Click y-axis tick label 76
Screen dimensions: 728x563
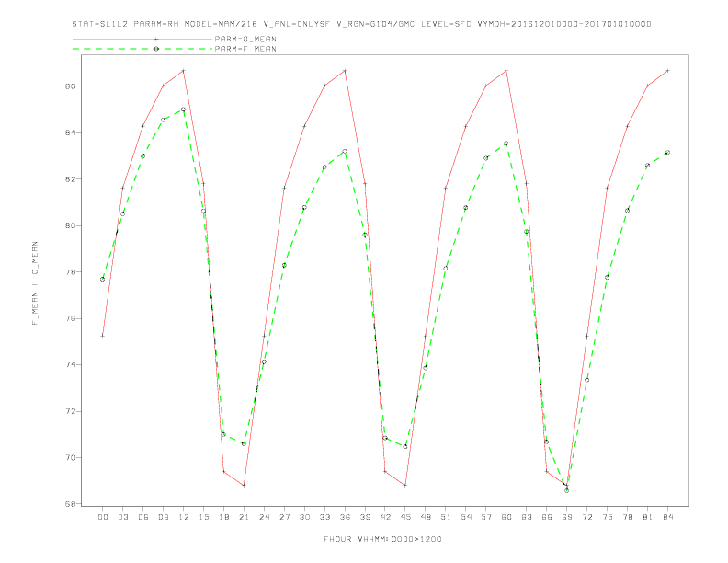(70, 318)
